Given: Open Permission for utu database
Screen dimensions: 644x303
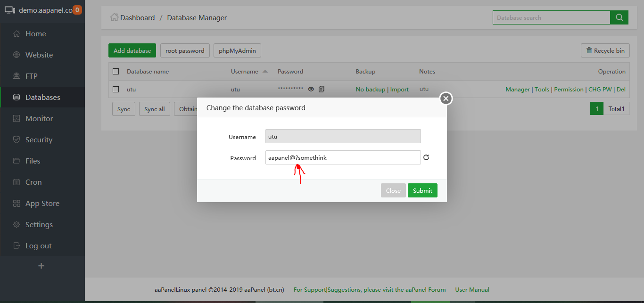Looking at the screenshot, I should (569, 89).
